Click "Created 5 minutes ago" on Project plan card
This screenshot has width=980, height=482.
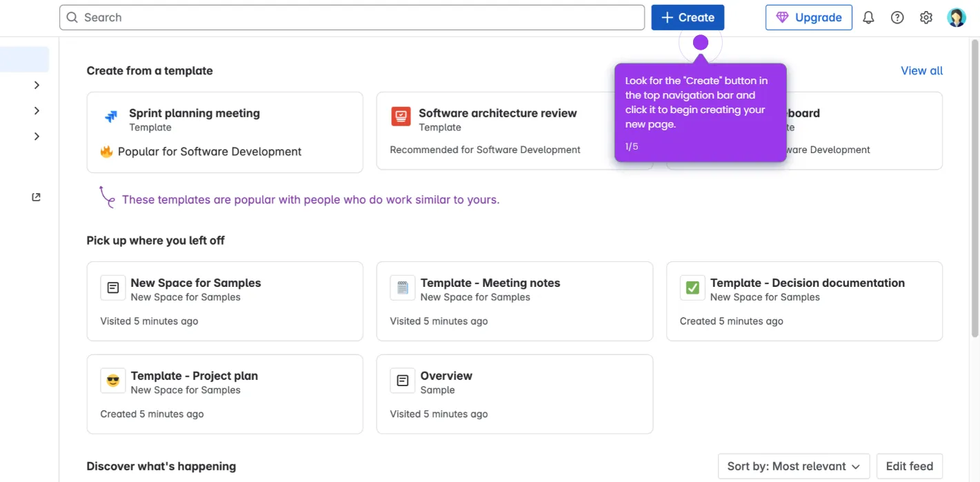152,414
